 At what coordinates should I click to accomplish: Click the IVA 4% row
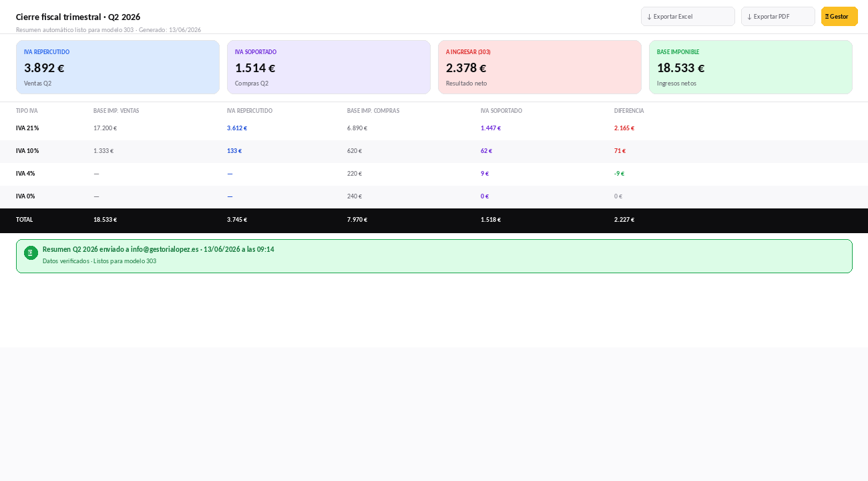434,174
